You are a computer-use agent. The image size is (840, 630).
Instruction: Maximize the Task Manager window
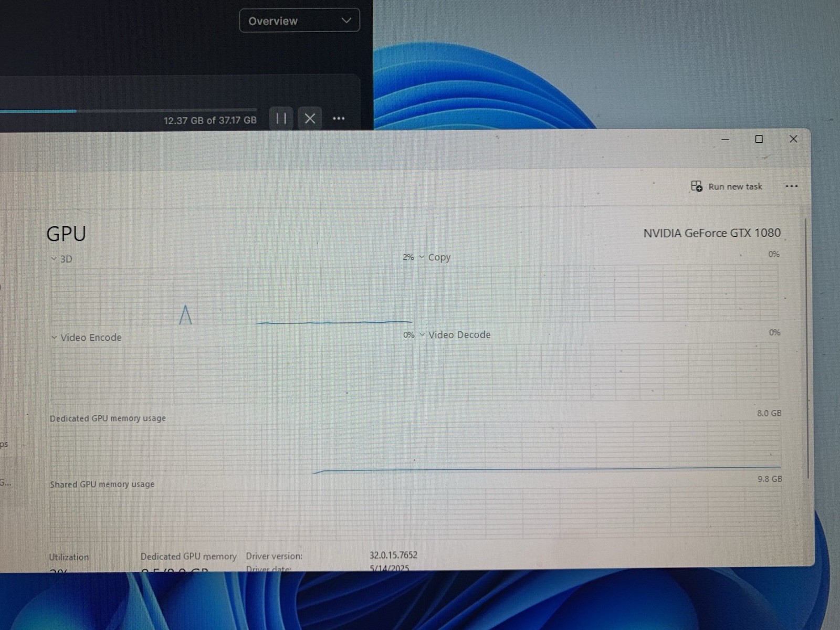[759, 139]
